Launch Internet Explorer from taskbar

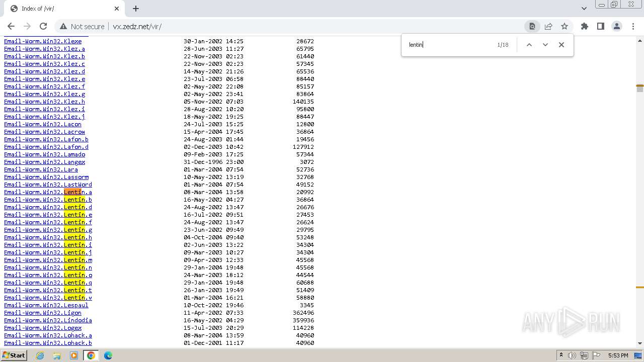pos(40,355)
